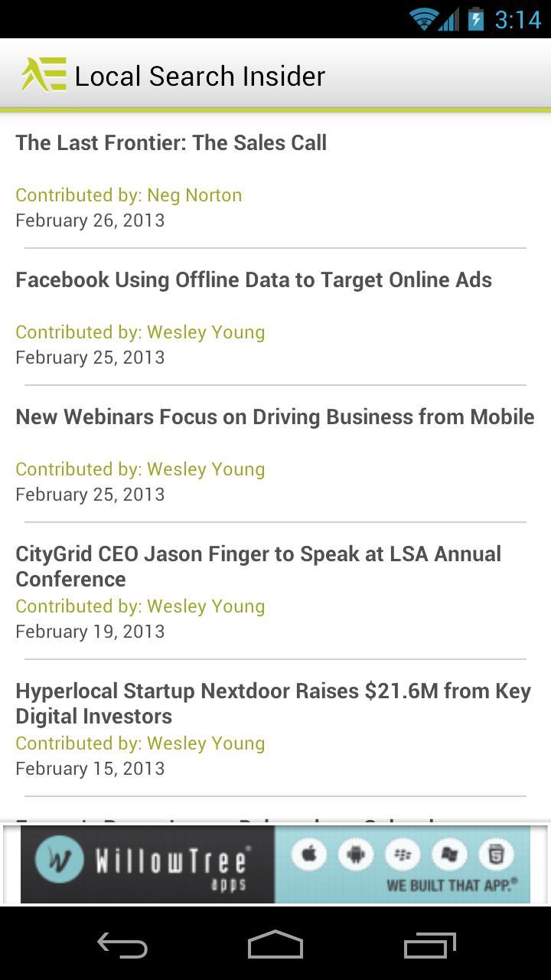The image size is (551, 980).
Task: Tap the "We Built That App" ad text
Action: pos(452,886)
